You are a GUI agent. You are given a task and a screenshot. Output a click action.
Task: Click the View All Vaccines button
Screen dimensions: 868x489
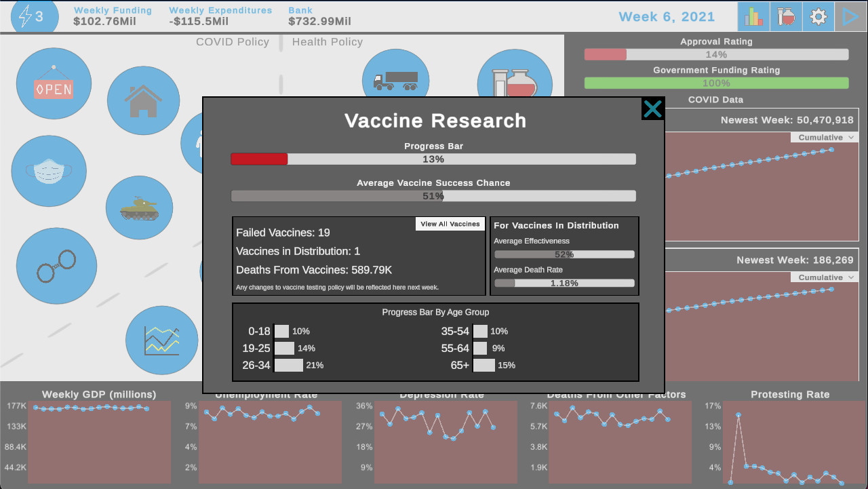[x=450, y=224]
